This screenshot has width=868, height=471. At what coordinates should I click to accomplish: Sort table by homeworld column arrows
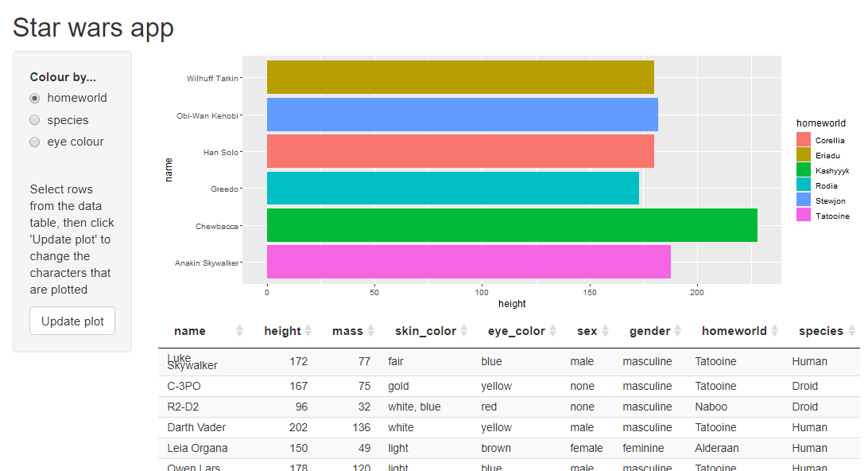774,331
